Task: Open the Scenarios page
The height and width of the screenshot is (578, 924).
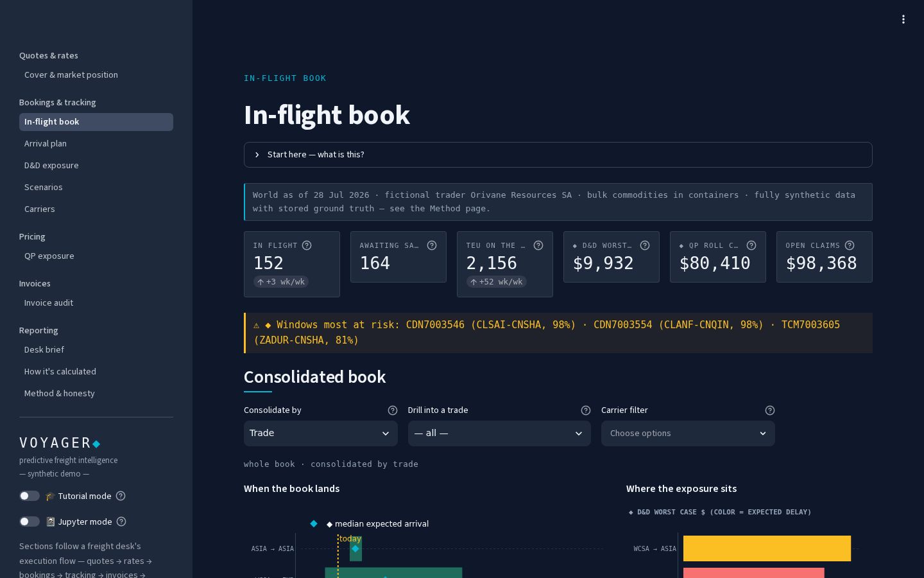Action: (96, 188)
